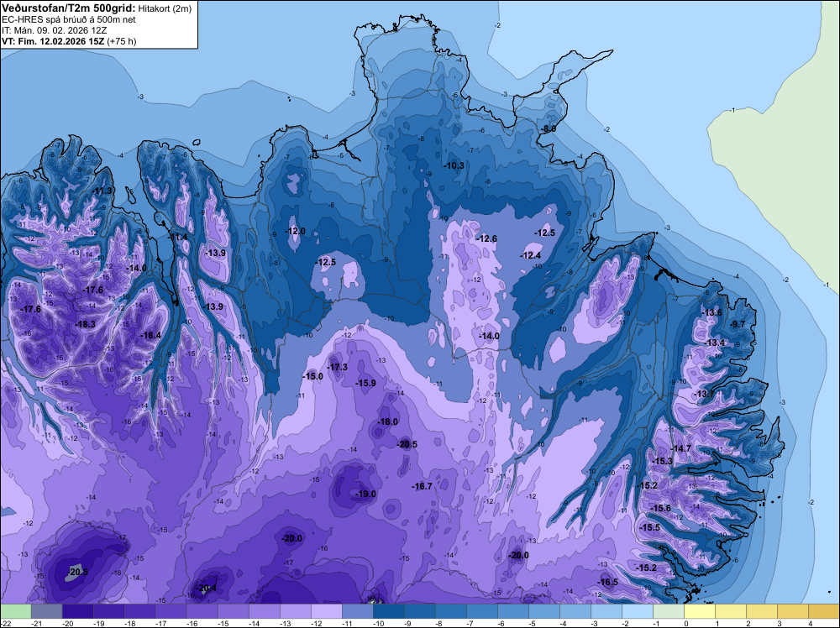Click the -16.7 temperature label
This screenshot has height=628, width=840.
click(423, 486)
